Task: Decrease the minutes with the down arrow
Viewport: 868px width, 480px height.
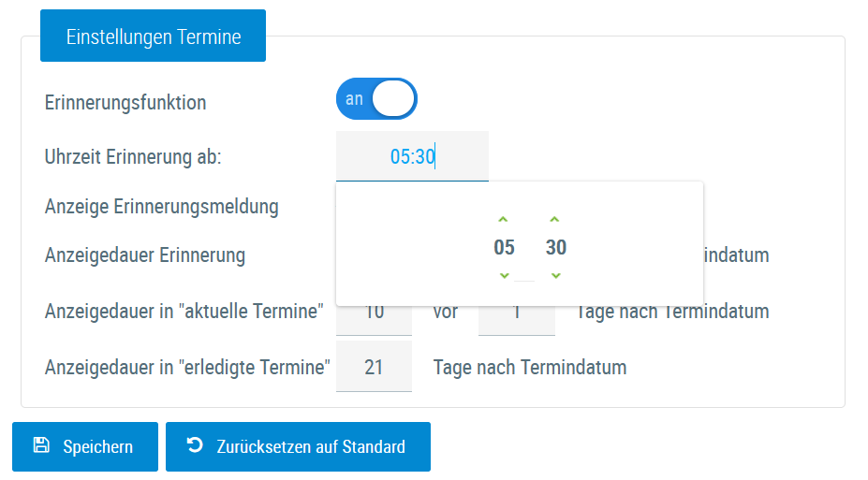Action: click(555, 275)
